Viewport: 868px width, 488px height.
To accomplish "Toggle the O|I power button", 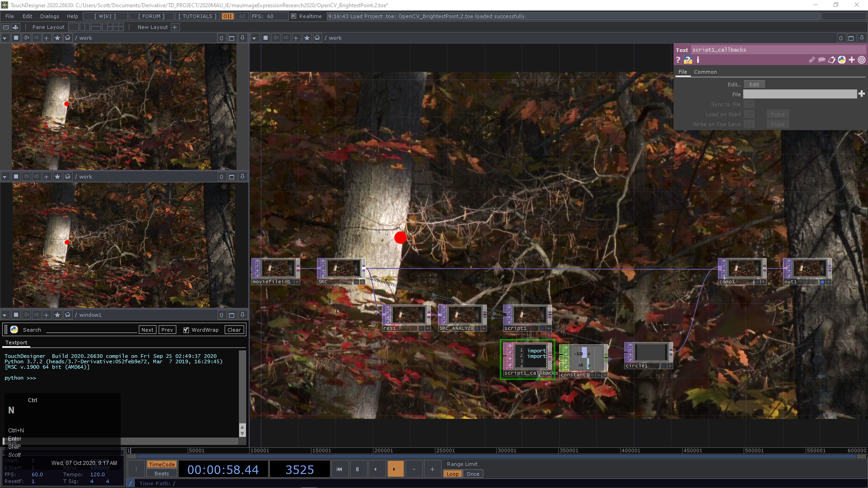I will 228,16.
